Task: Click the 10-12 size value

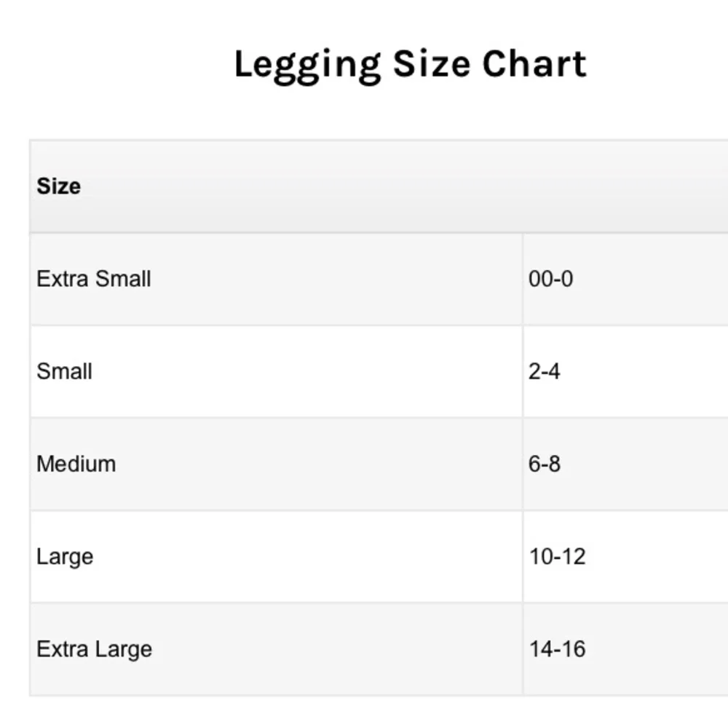Action: (x=557, y=557)
